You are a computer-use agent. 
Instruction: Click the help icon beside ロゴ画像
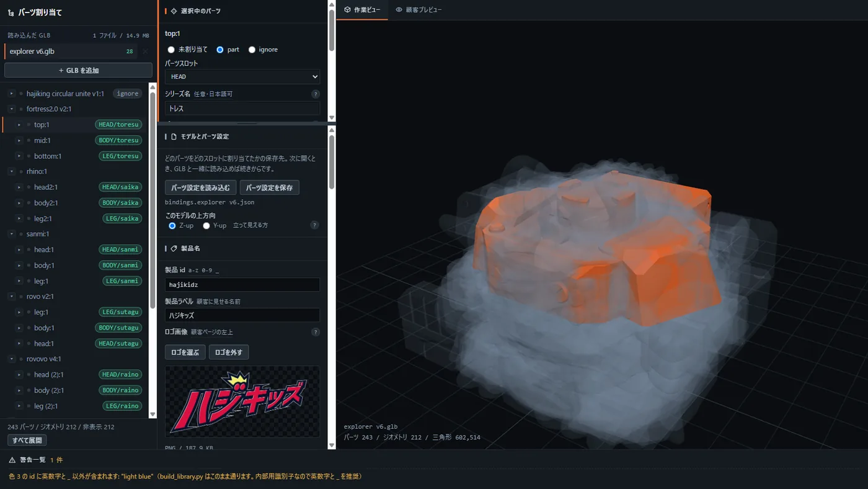click(316, 332)
